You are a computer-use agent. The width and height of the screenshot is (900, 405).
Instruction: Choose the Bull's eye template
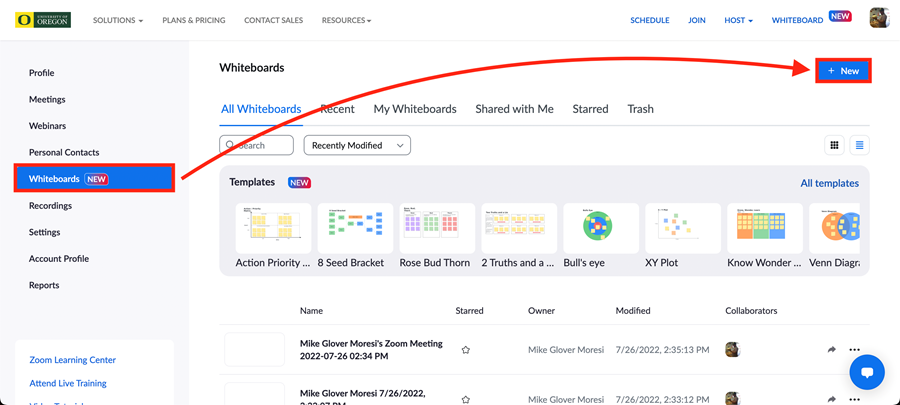click(601, 228)
